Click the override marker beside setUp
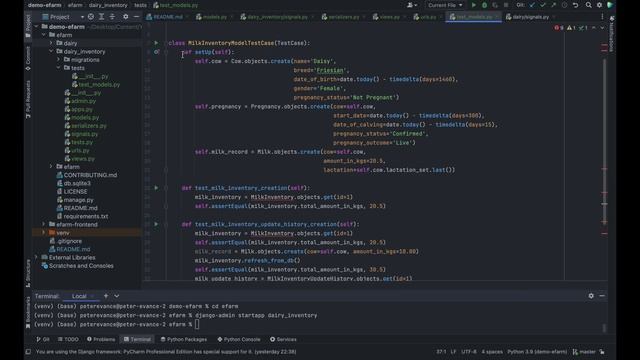640x360 pixels. [x=156, y=52]
